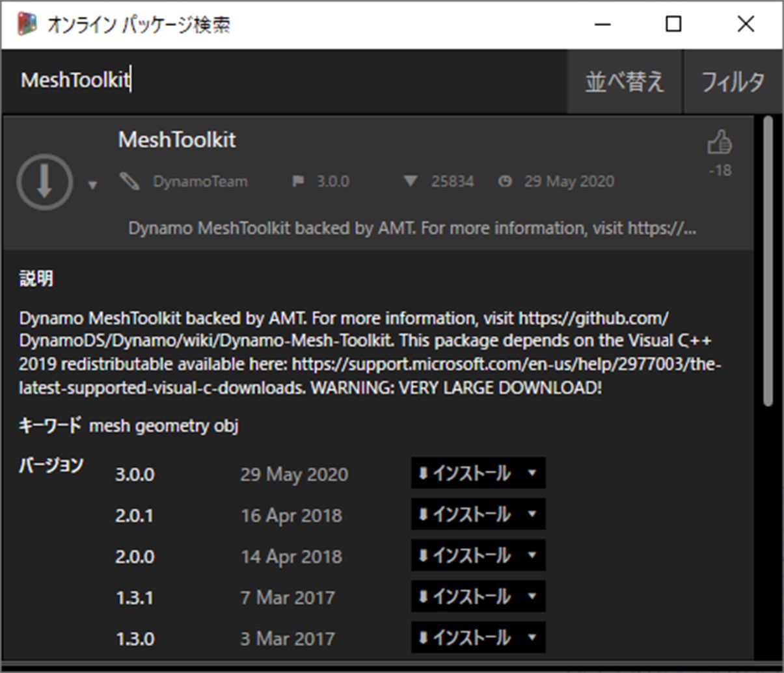Click the 16 Apr 2018 date
This screenshot has width=784, height=673.
pyautogui.click(x=291, y=515)
